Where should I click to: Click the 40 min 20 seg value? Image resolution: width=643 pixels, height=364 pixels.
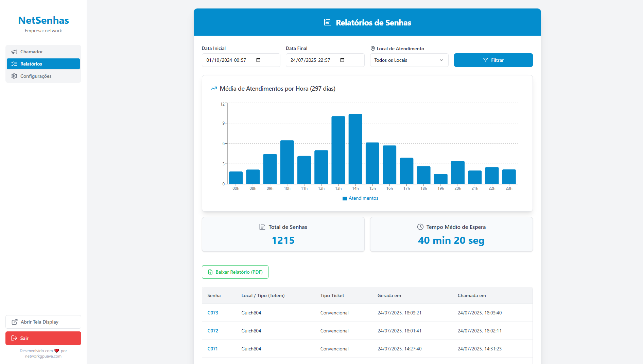point(451,240)
